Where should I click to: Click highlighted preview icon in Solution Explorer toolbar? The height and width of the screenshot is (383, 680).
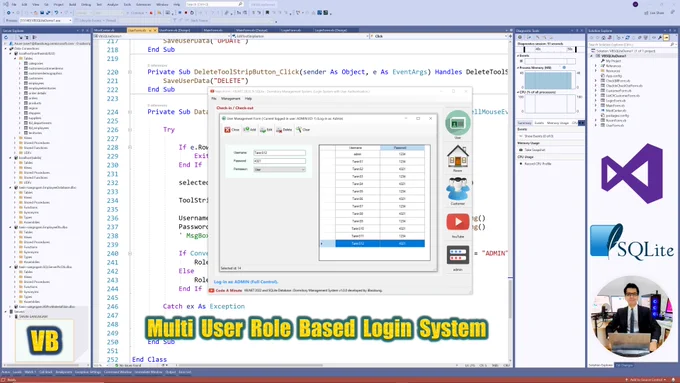667,38
